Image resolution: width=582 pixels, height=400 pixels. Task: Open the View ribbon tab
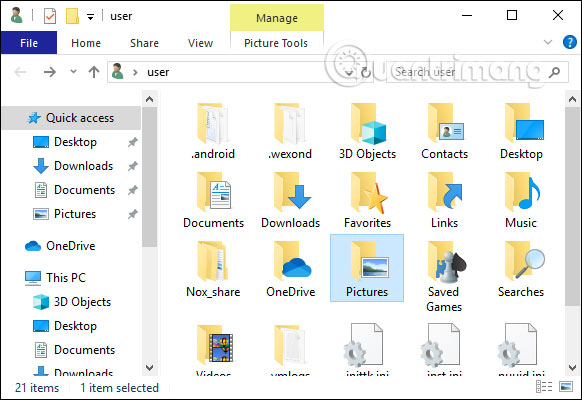(200, 43)
